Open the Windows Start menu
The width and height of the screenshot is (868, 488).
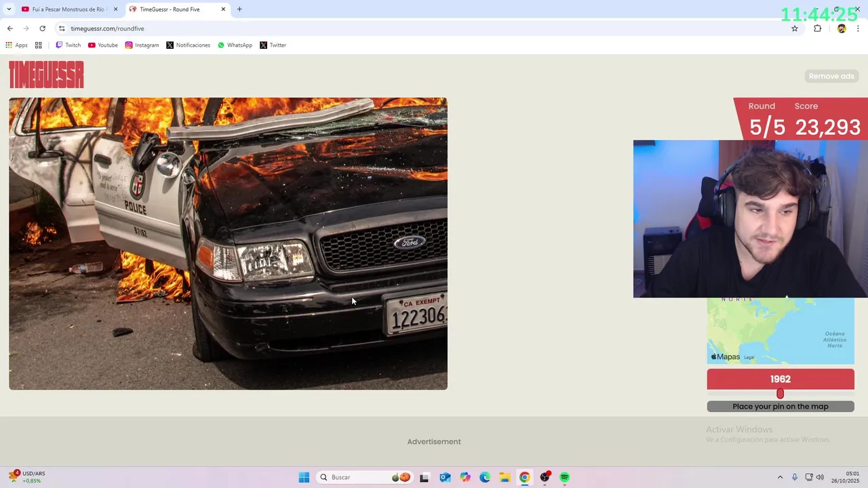coord(304,477)
